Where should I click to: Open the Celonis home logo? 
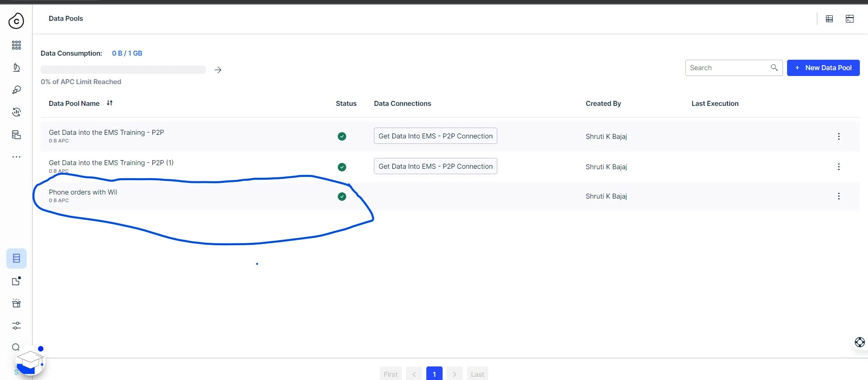(x=16, y=21)
